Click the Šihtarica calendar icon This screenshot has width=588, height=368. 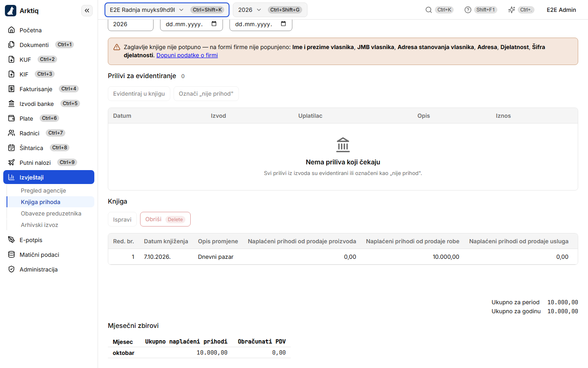11,148
